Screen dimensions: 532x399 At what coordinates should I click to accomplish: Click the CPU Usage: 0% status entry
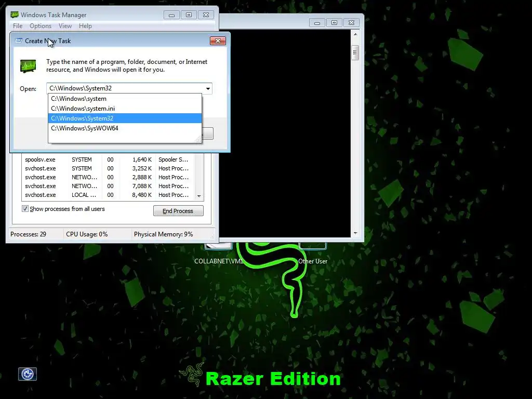[87, 234]
